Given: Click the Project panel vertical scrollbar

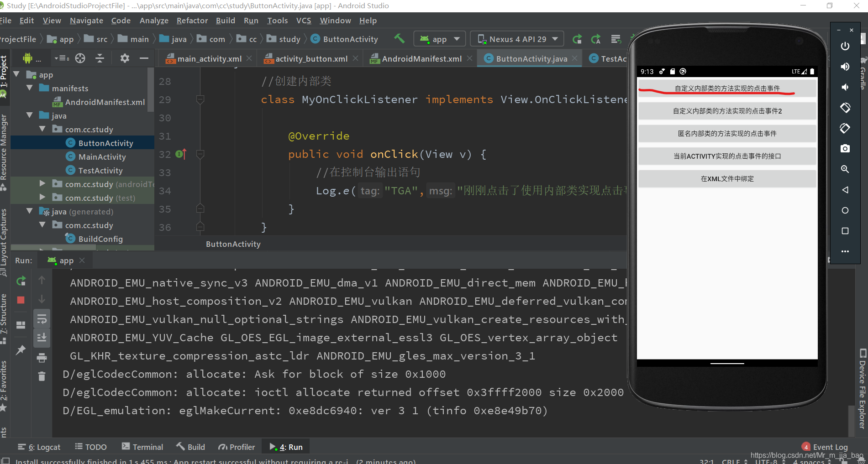Looking at the screenshot, I should [151, 90].
